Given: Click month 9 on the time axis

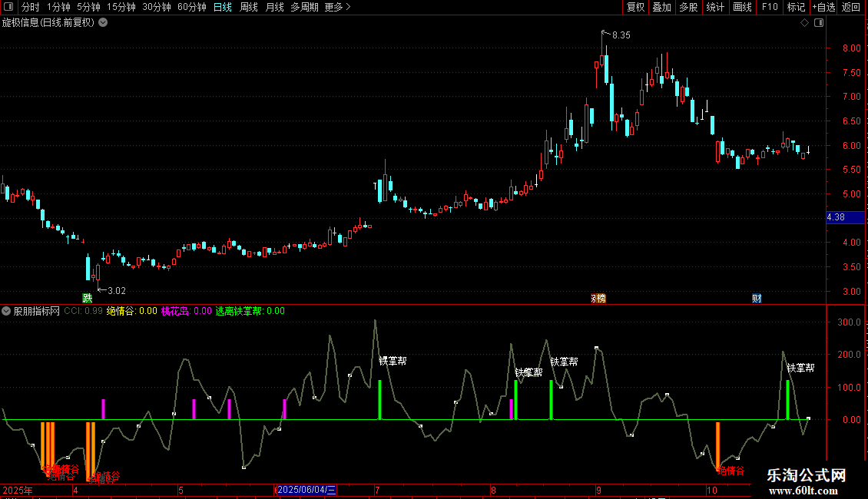Looking at the screenshot, I should [x=598, y=490].
